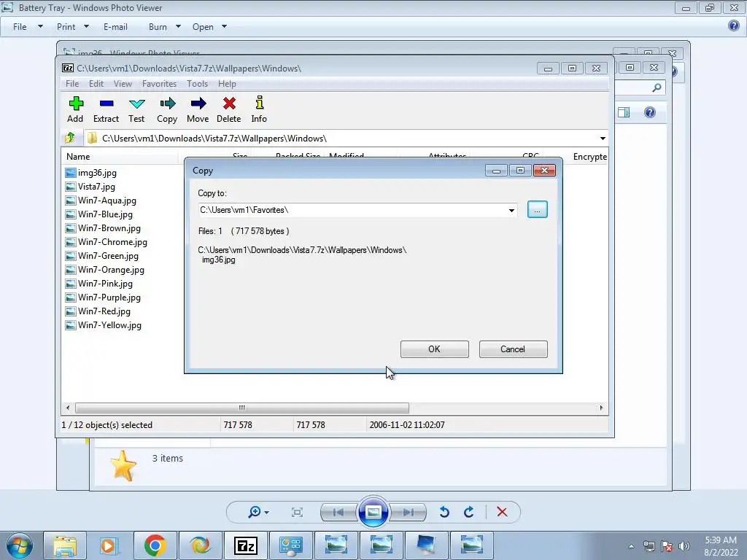The height and width of the screenshot is (560, 747).
Task: Click the Info toolbar icon
Action: tap(259, 102)
